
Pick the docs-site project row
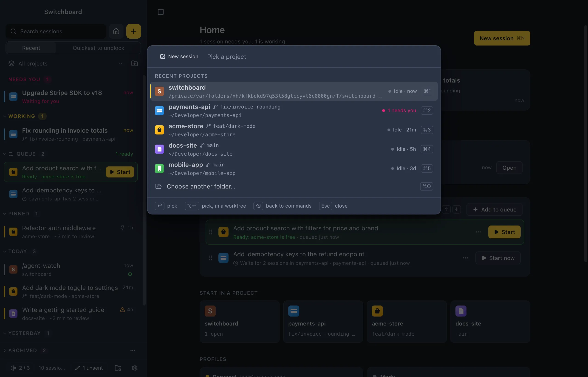pyautogui.click(x=294, y=149)
